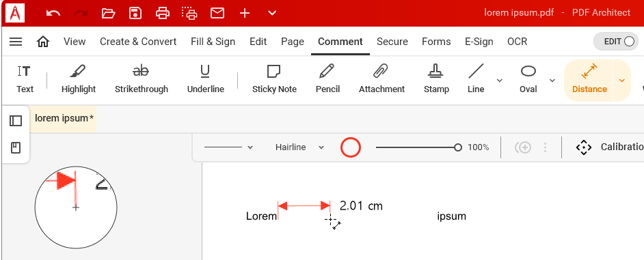Select the Underline tool
The height and width of the screenshot is (260, 644).
pos(205,79)
